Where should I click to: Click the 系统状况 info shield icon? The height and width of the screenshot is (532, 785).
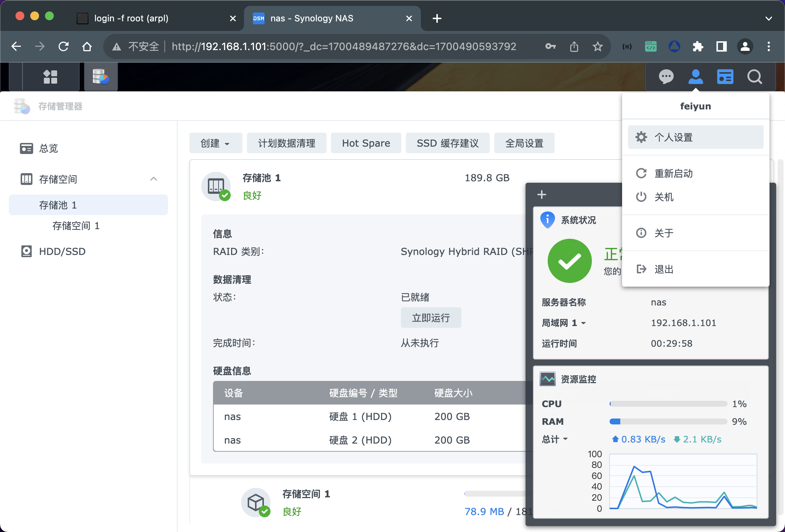click(x=547, y=220)
